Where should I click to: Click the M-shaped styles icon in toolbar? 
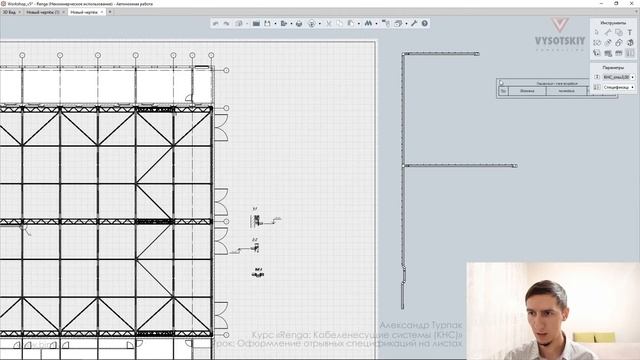tap(368, 23)
